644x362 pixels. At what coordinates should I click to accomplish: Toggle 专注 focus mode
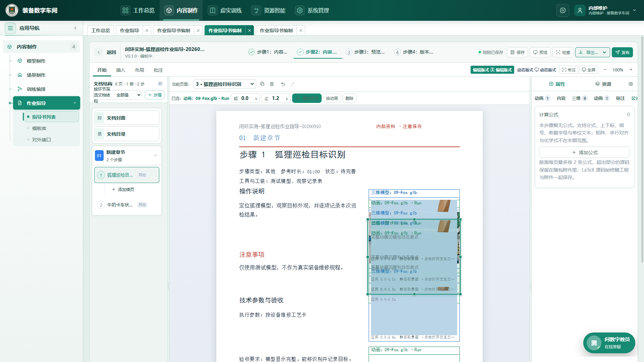(x=569, y=70)
